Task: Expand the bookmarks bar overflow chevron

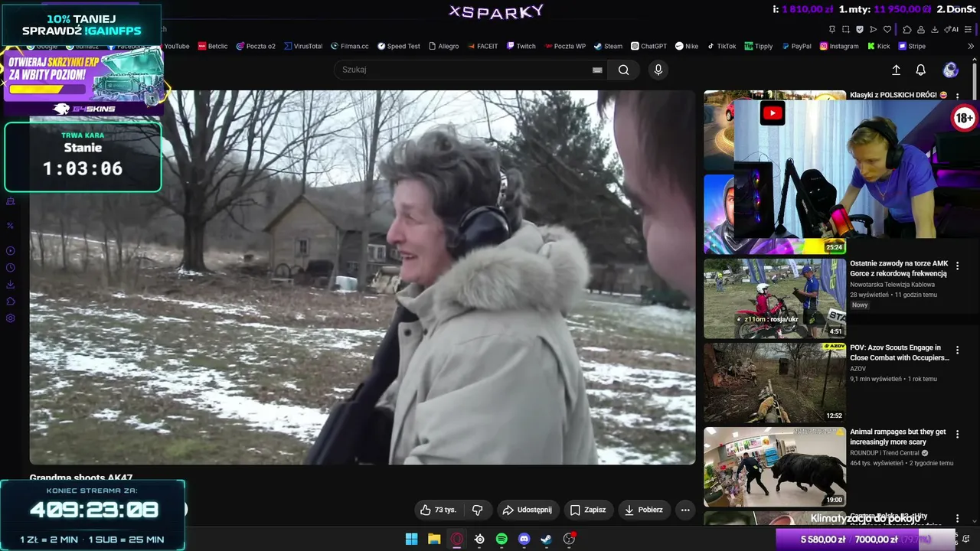Action: 972,46
